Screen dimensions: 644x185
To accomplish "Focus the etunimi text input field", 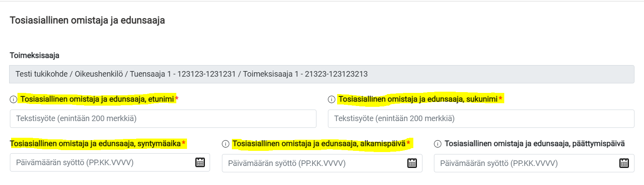I will click(x=163, y=119).
